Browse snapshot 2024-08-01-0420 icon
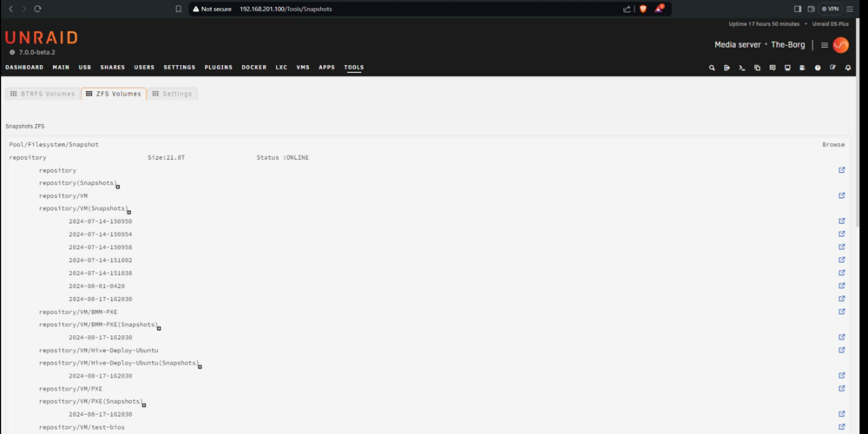Viewport: 868px width, 434px height. tap(842, 286)
